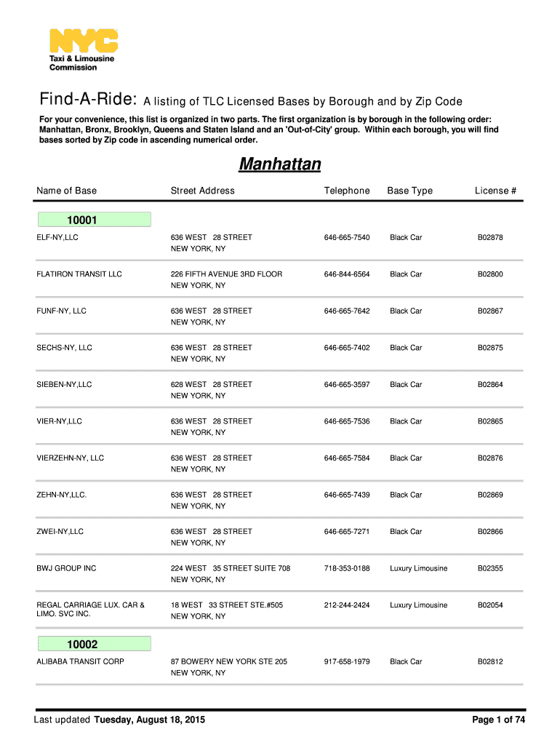Select the 10002 zip code box
This screenshot has width=560, height=745.
(x=93, y=644)
